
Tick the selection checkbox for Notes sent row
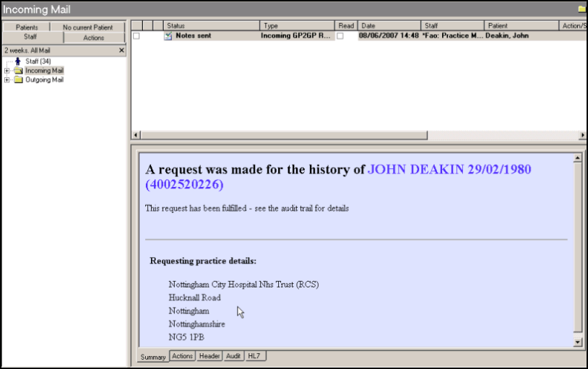136,36
